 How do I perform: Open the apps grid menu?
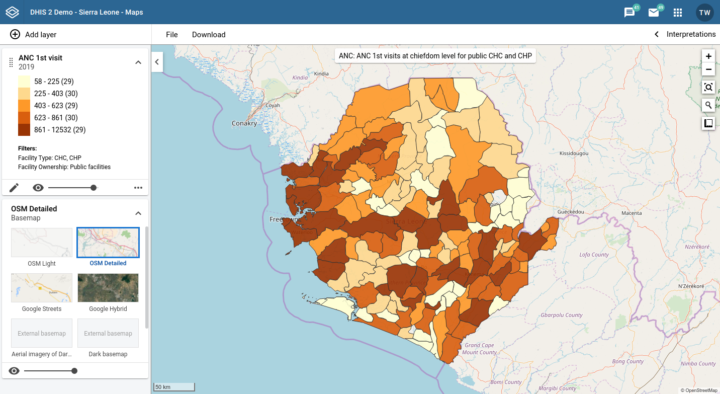pos(678,12)
